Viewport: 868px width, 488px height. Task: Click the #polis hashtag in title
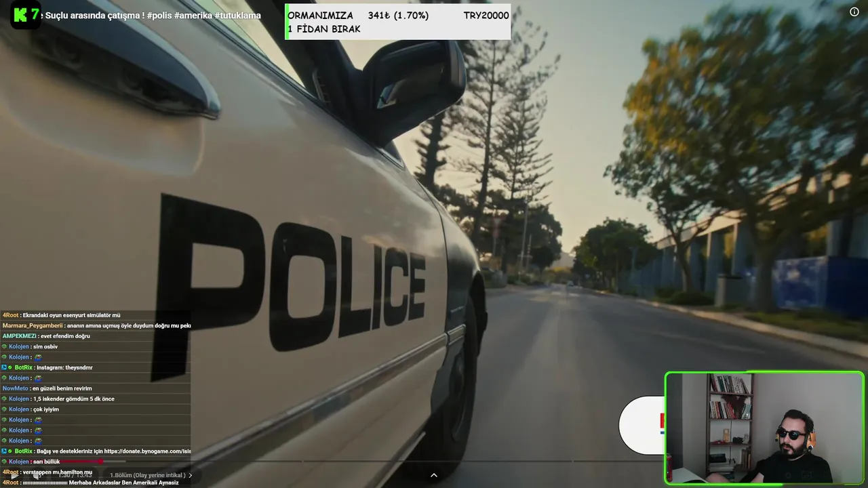159,16
